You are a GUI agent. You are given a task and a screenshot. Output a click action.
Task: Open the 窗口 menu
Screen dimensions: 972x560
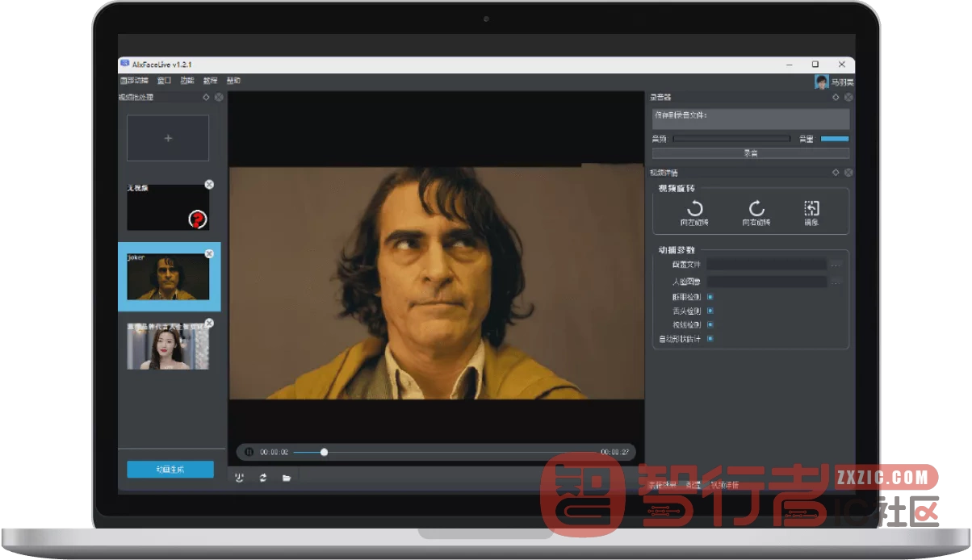(164, 81)
